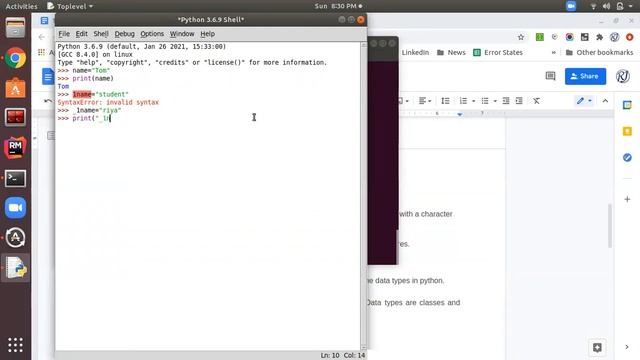Viewport: 640px width, 360px height.
Task: Open line spacing options in Docs
Action: tap(445, 101)
